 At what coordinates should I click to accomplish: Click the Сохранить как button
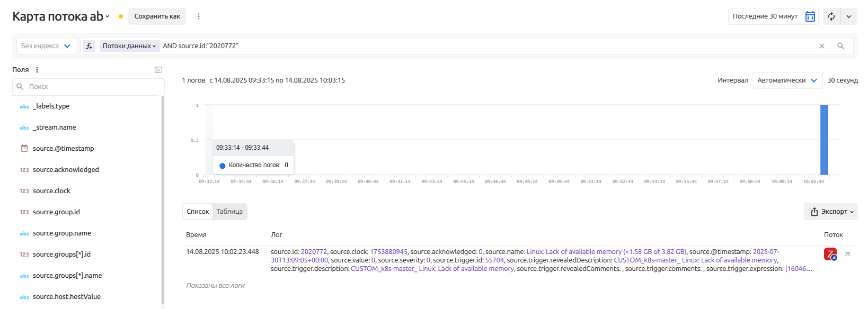tap(157, 16)
